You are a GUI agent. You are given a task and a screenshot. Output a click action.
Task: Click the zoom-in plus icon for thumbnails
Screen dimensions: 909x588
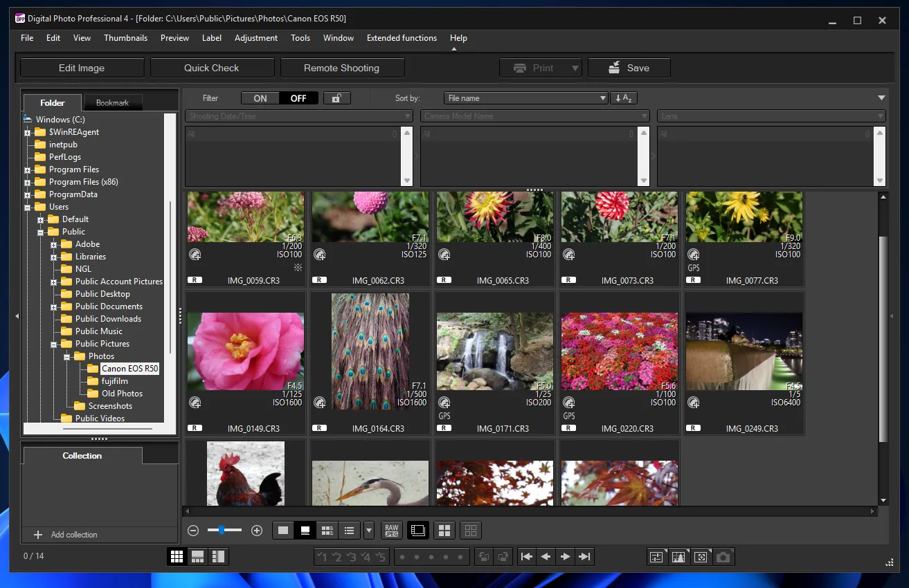[257, 531]
